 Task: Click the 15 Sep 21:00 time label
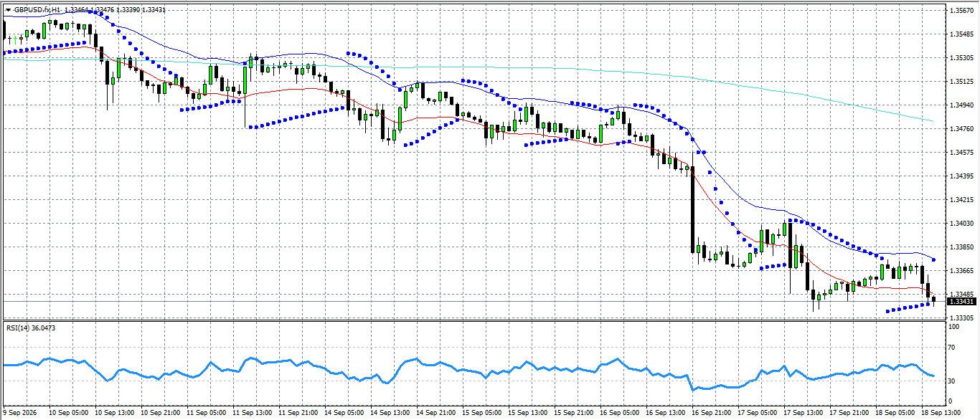click(574, 414)
